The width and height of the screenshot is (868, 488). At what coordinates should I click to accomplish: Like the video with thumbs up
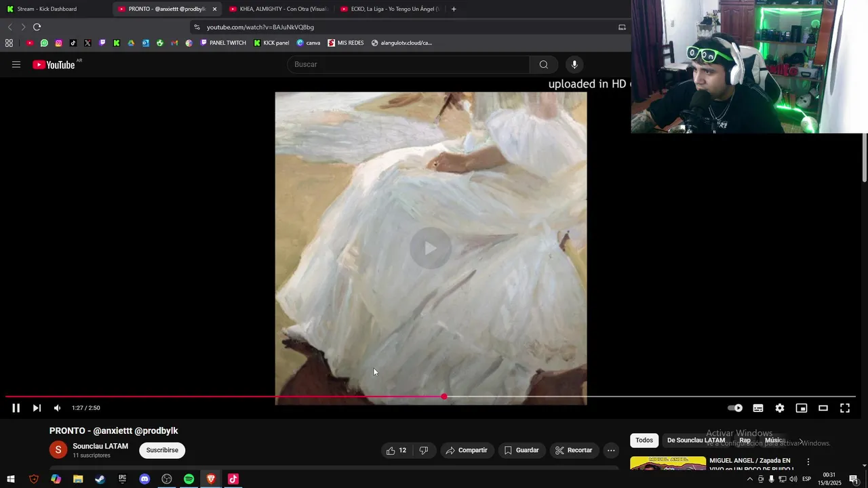point(397,450)
